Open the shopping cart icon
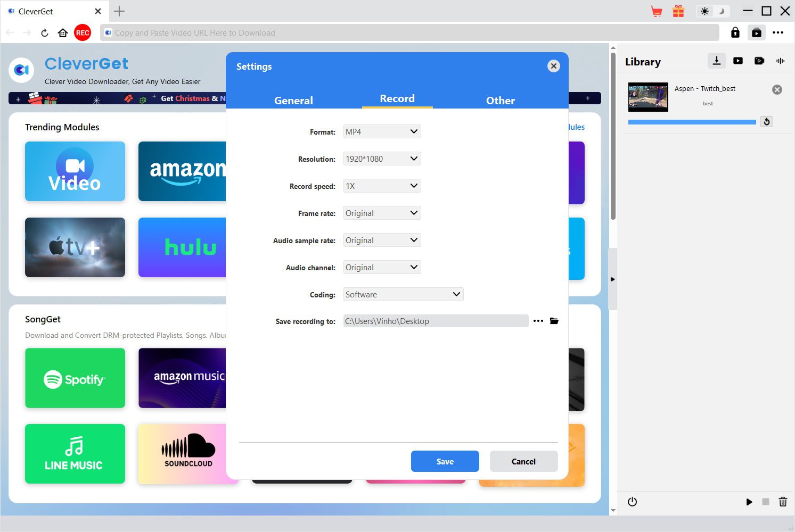Screen dimensions: 795x532 pos(657,11)
